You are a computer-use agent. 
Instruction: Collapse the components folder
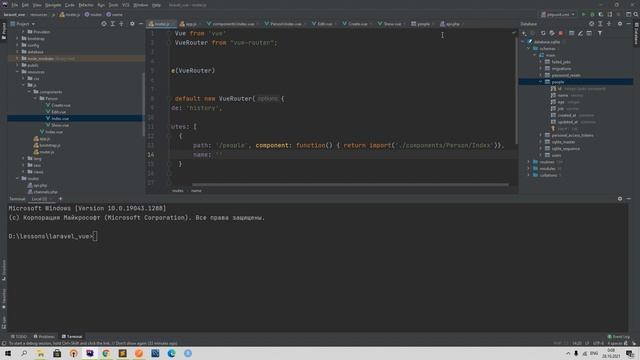pyautogui.click(x=29, y=92)
